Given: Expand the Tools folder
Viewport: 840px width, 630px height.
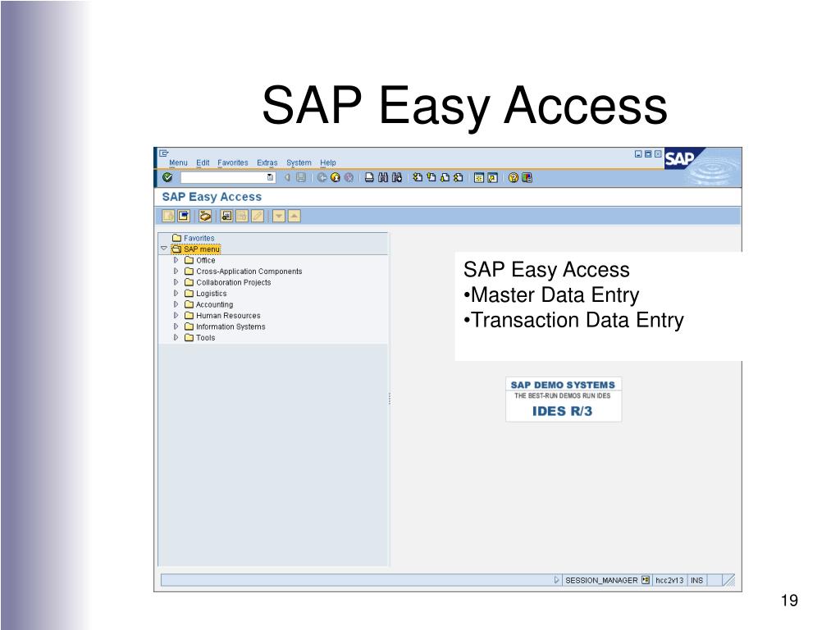Looking at the screenshot, I should pos(176,337).
